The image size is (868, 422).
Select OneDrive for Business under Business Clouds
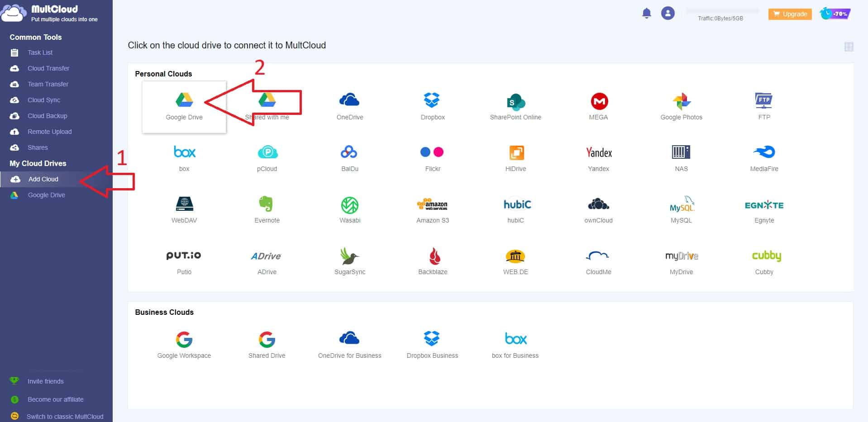349,338
